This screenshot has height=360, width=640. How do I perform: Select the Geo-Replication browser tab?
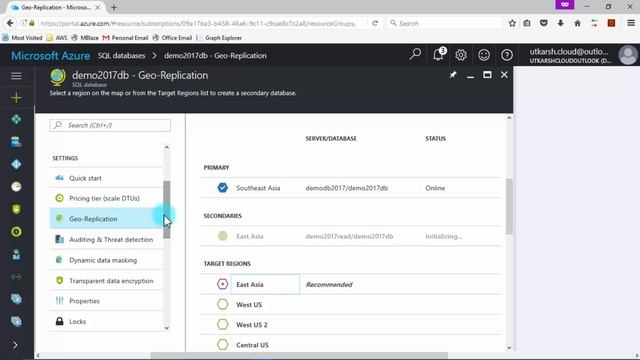pos(56,7)
